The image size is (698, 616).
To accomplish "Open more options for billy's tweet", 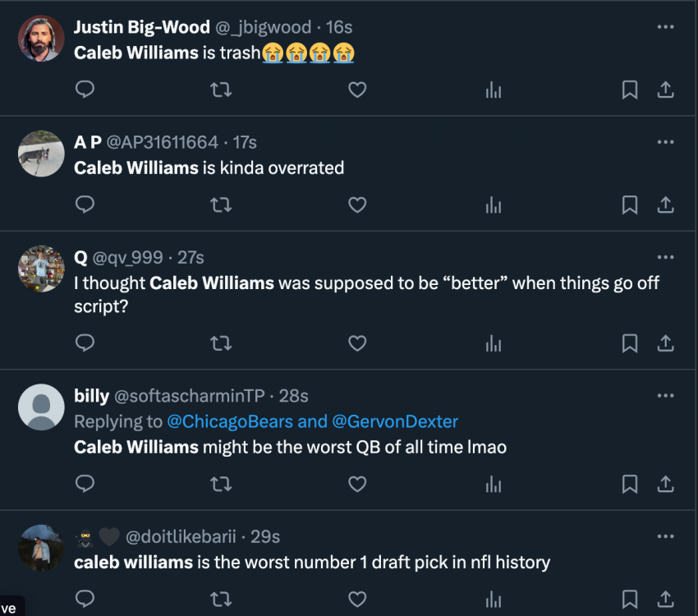I will 665,396.
